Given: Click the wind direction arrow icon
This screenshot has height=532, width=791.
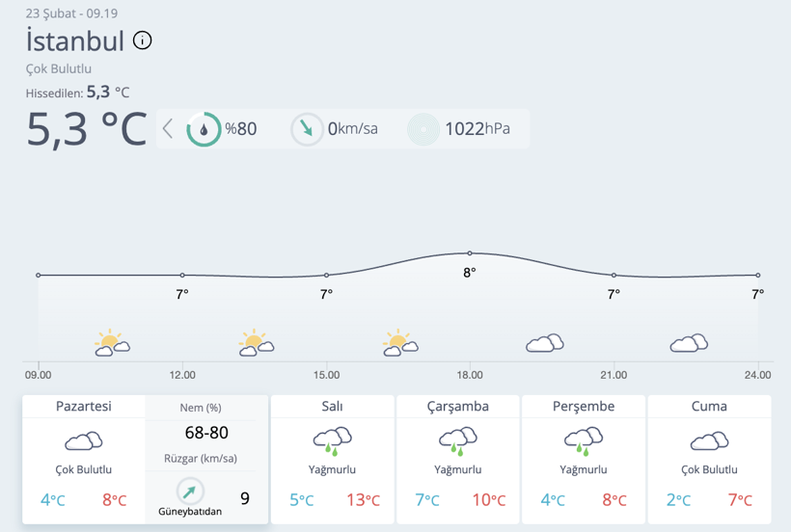Looking at the screenshot, I should pos(307,129).
